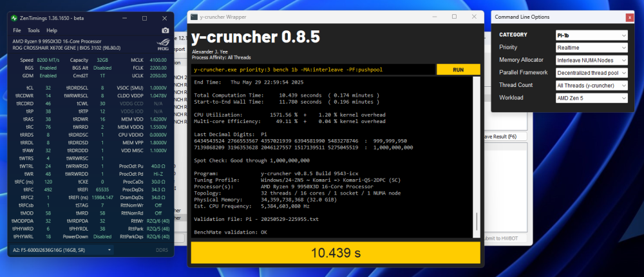Click the 10.439 s result banner
The image size is (644, 277).
[x=336, y=253]
